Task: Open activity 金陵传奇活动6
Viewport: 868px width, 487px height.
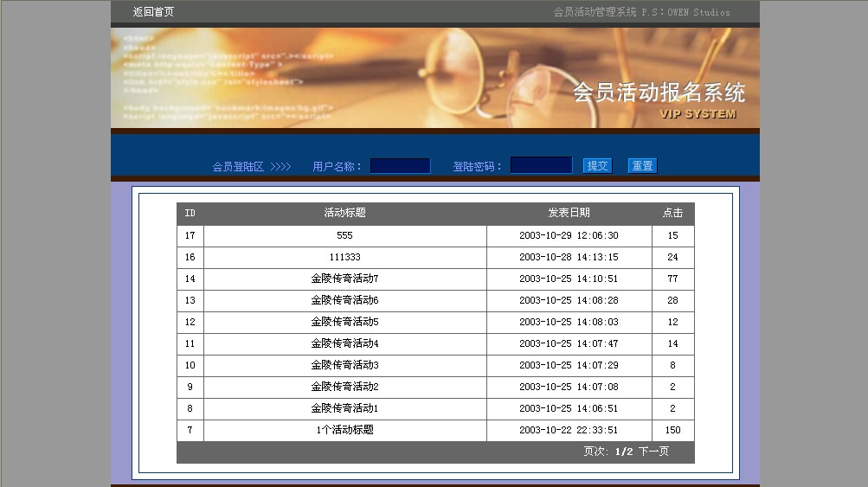Action: point(345,300)
